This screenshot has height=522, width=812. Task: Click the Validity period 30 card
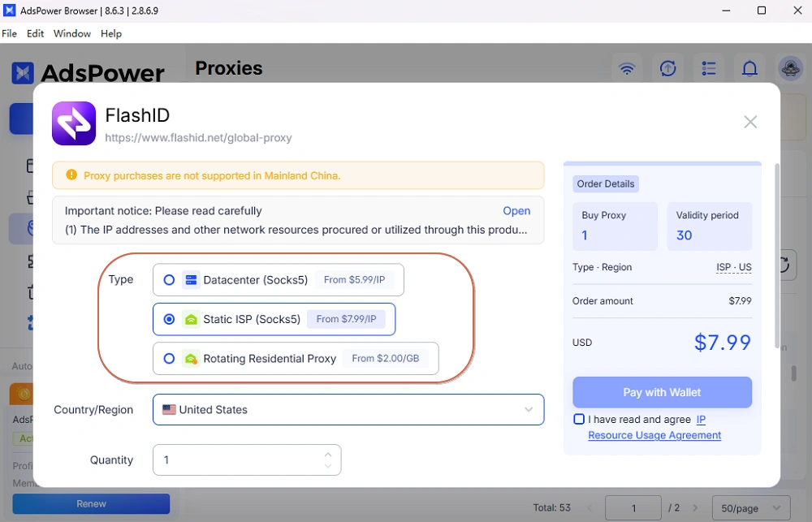[x=710, y=226]
